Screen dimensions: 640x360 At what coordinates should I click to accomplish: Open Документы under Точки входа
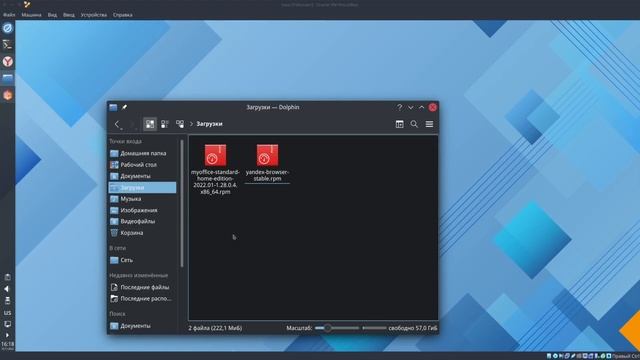click(142, 176)
